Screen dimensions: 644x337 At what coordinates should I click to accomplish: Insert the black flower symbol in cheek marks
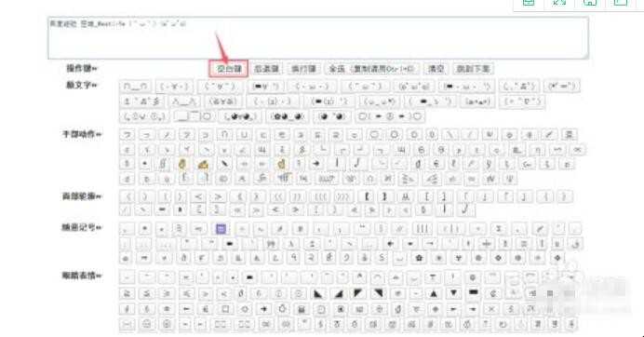(420, 259)
